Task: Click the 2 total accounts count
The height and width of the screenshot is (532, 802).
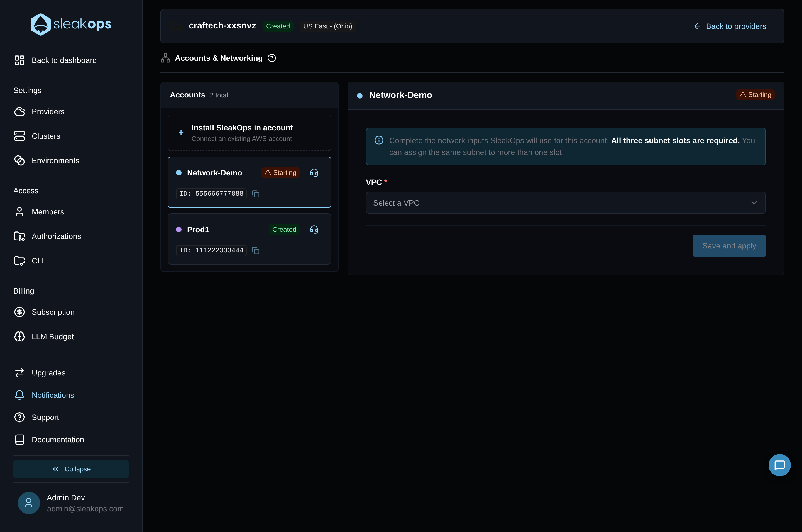Action: pos(219,95)
